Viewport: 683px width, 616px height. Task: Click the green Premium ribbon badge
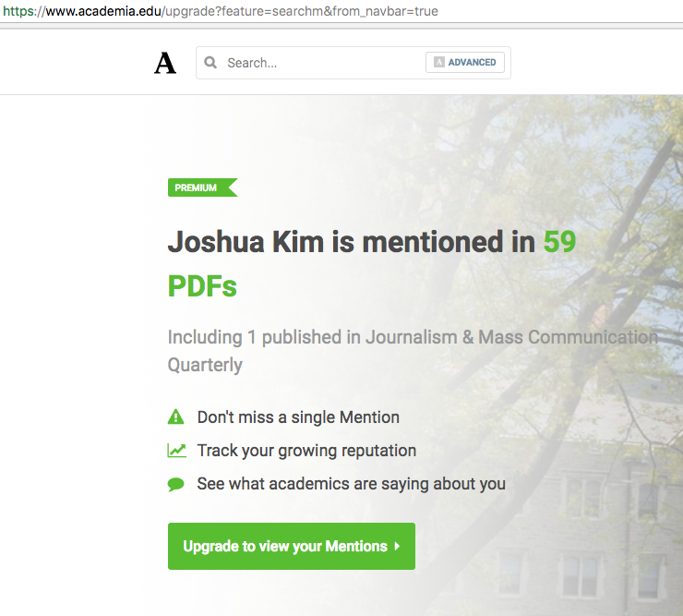(202, 187)
